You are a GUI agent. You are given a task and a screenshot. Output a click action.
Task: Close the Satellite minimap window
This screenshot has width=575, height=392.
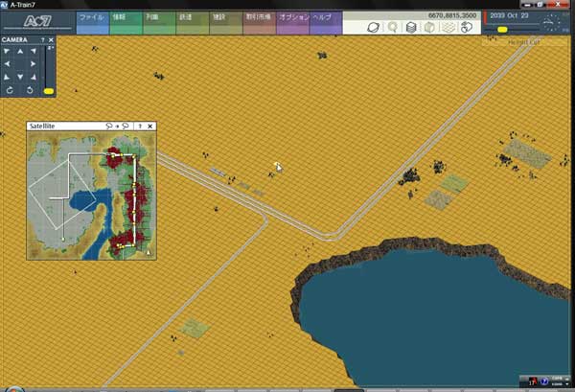(x=150, y=127)
